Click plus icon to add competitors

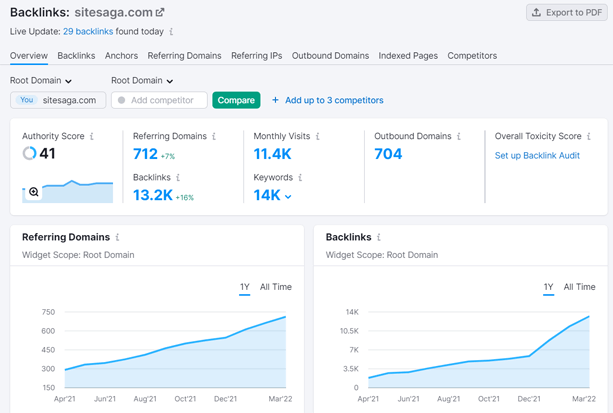[275, 100]
